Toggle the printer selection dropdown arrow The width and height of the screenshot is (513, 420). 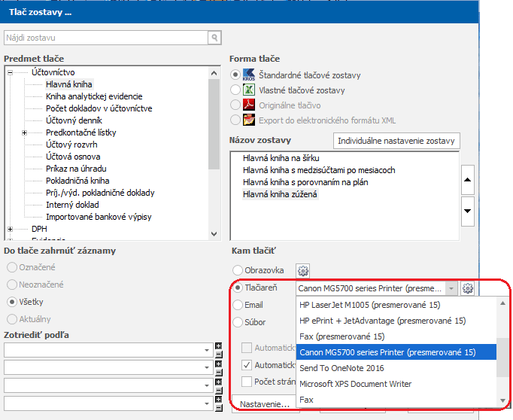pyautogui.click(x=451, y=288)
